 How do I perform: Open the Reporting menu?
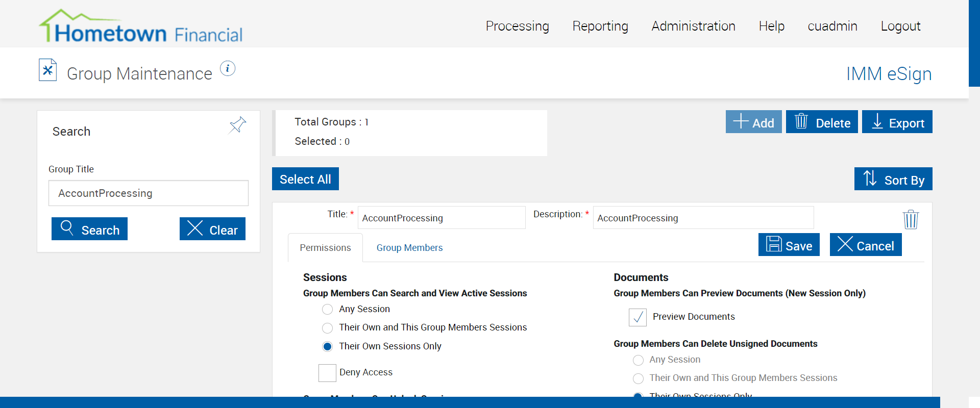pos(600,26)
